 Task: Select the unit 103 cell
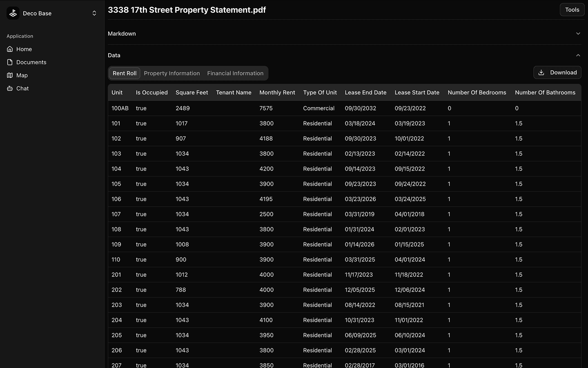(x=116, y=154)
